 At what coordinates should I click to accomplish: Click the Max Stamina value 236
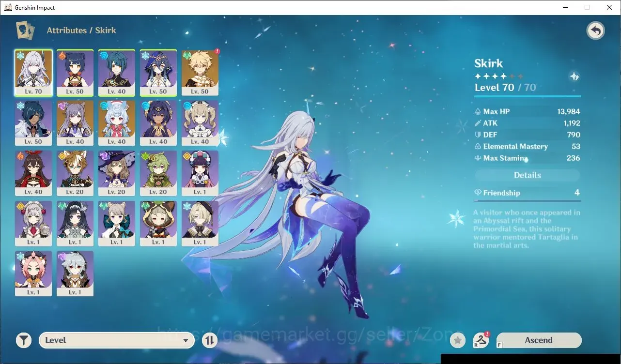(x=574, y=158)
